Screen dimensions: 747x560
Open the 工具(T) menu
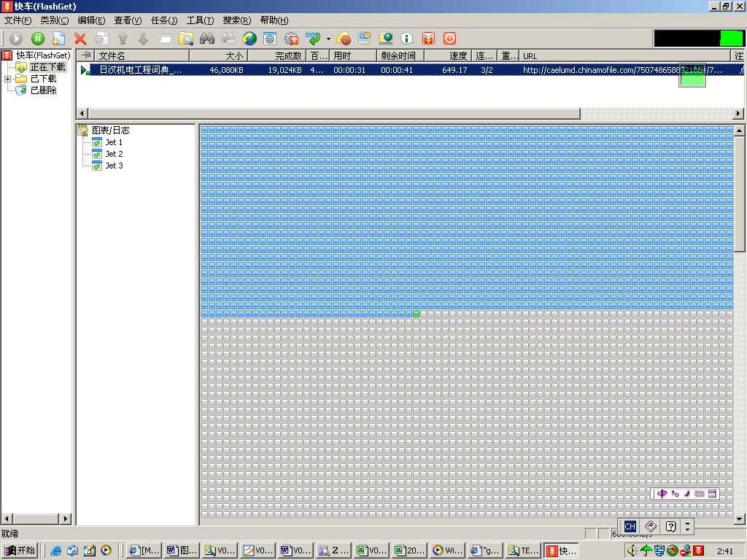click(200, 20)
